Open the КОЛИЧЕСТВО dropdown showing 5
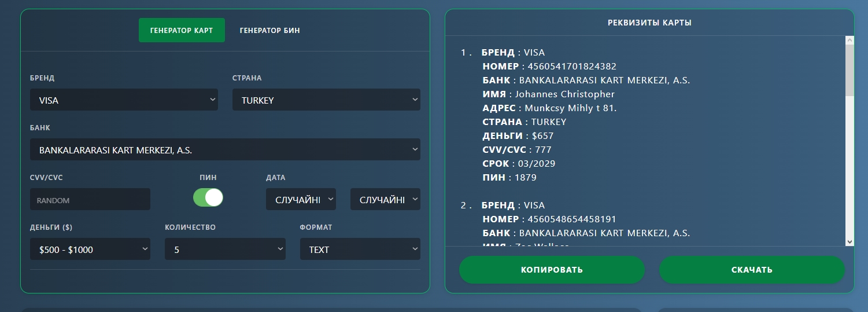The width and height of the screenshot is (868, 312). [225, 249]
